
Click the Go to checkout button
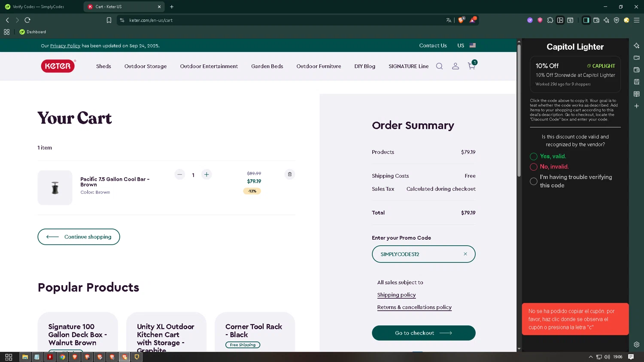click(x=423, y=333)
